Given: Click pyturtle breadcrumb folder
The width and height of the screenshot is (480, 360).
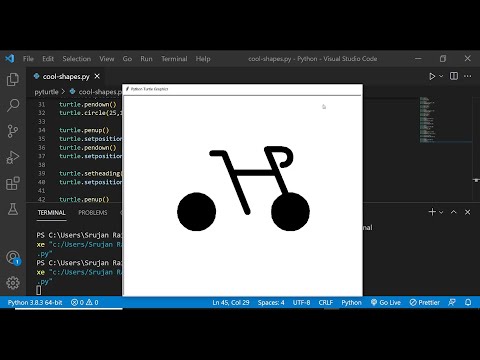Looking at the screenshot, I should click(46, 92).
